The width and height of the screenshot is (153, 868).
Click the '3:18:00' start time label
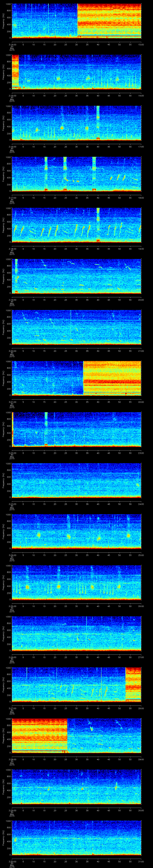[x=12, y=249]
